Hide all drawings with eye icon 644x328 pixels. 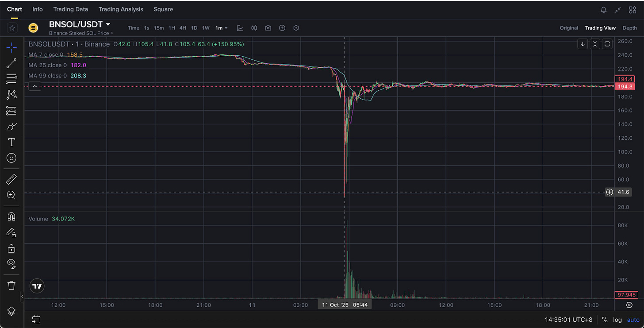tap(12, 264)
